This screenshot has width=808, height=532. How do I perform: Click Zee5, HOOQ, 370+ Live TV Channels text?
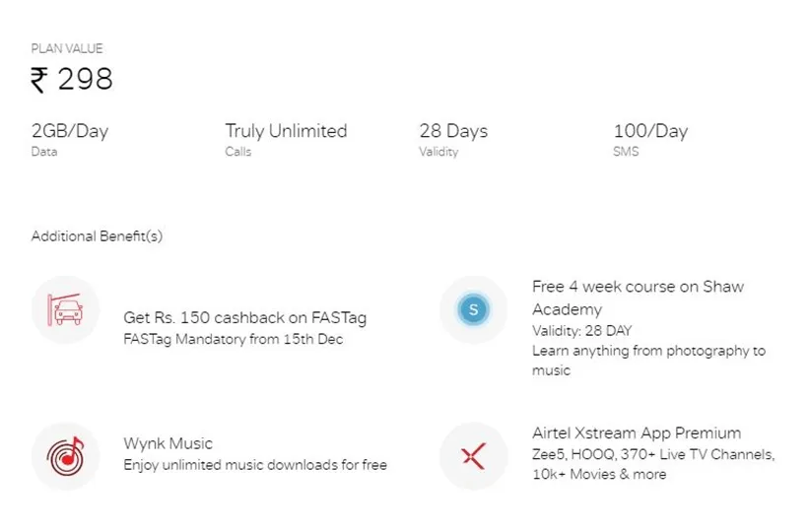[x=653, y=454]
